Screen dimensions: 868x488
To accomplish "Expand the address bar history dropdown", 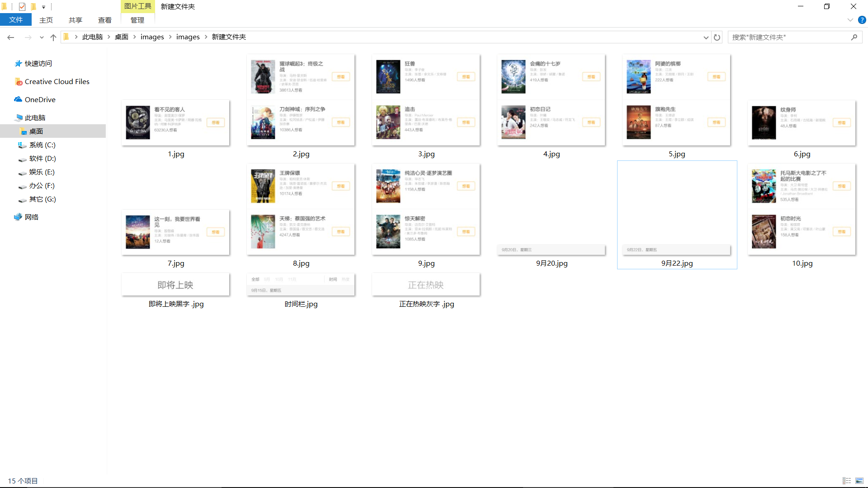I will 706,38.
